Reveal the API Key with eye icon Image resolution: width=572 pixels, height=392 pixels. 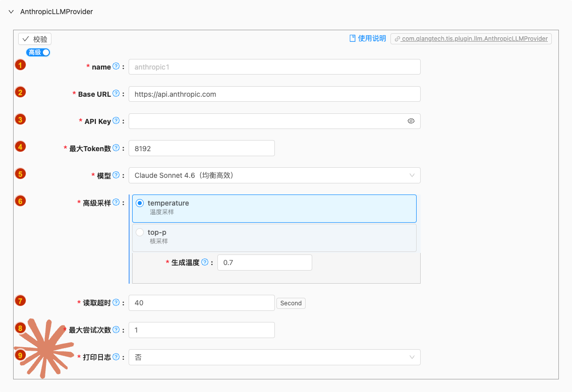[411, 121]
